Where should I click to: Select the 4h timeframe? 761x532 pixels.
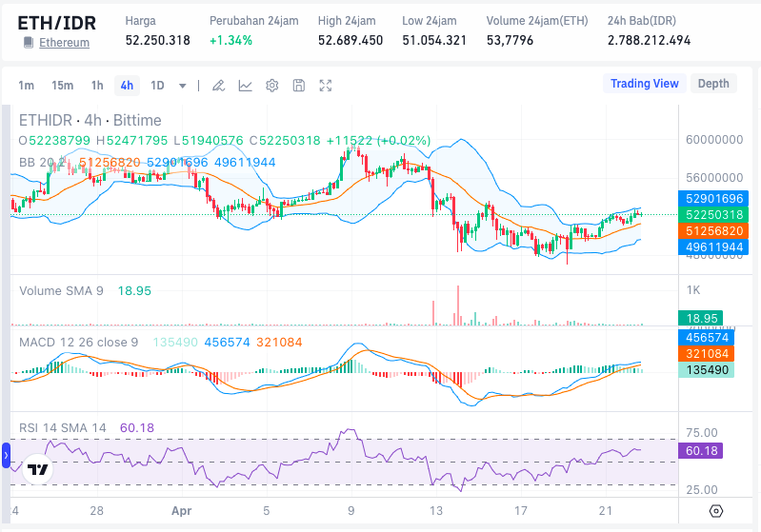tap(127, 86)
